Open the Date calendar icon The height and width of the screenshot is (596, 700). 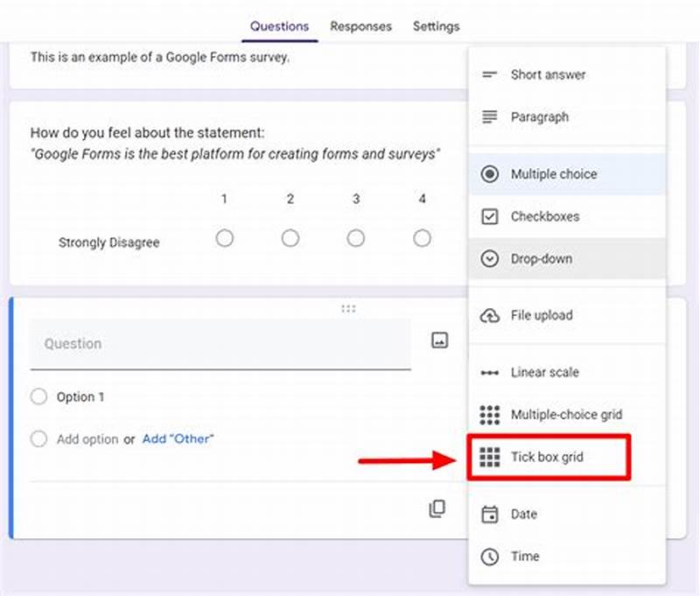coord(490,515)
